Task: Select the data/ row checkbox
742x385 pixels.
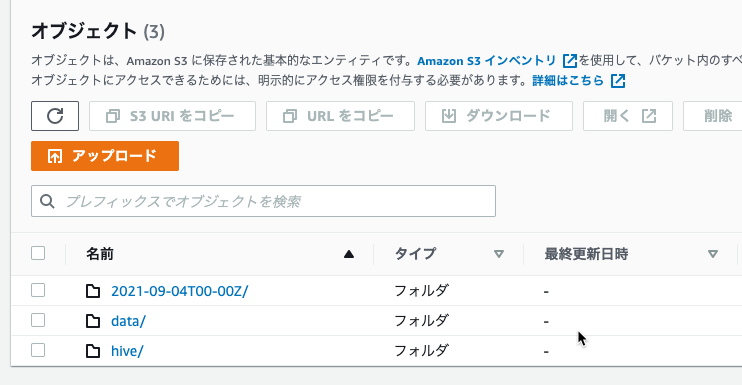Action: pos(38,320)
